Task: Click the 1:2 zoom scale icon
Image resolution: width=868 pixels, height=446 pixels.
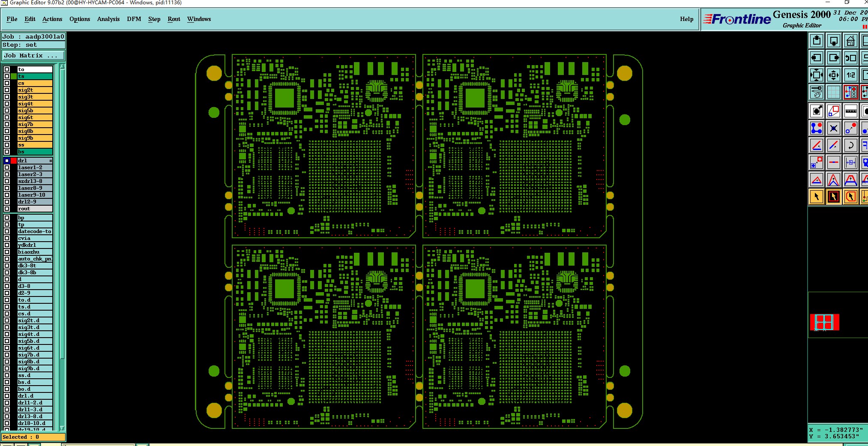Action: point(851,75)
